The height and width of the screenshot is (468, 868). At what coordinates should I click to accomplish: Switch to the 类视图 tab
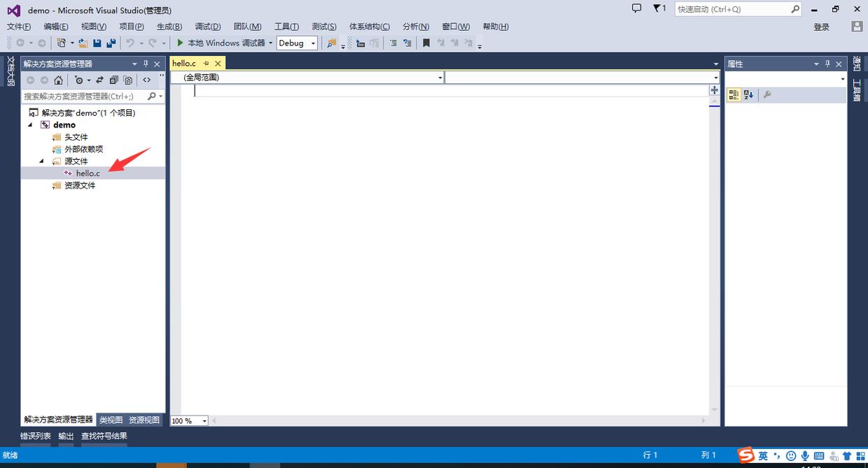pyautogui.click(x=110, y=420)
